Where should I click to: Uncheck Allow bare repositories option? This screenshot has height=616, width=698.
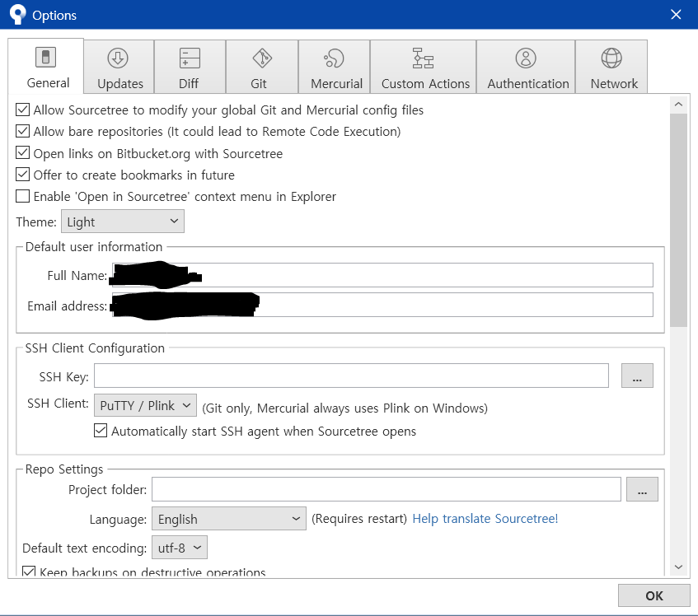tap(23, 131)
